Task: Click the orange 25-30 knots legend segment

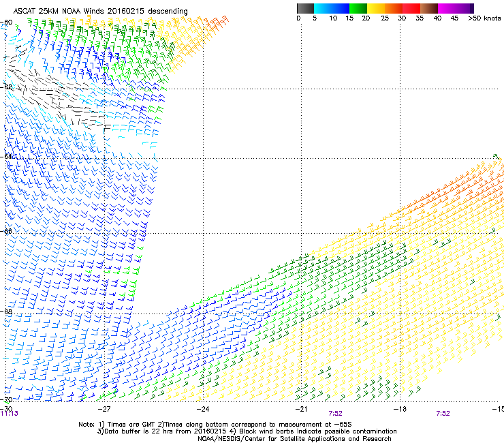Action: 394,8
